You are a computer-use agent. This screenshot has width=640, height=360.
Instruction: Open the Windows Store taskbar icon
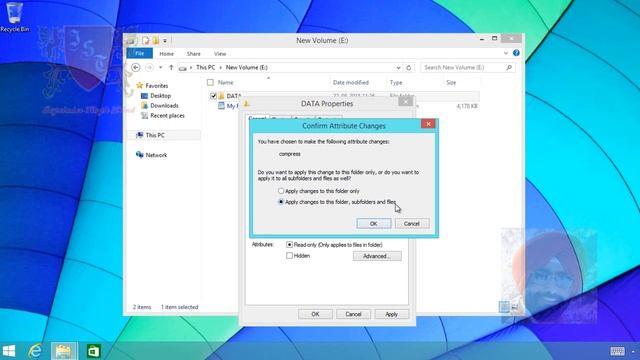93,351
